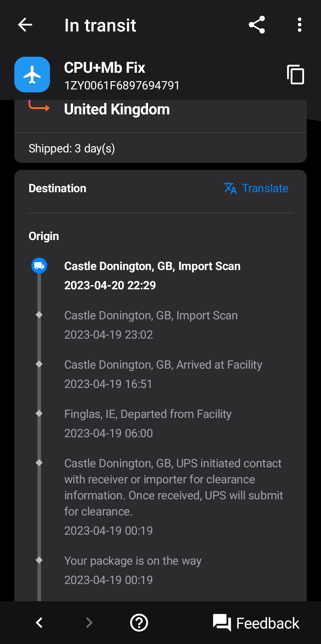Image resolution: width=321 pixels, height=644 pixels.
Task: Select the Origin section heading
Action: (44, 236)
